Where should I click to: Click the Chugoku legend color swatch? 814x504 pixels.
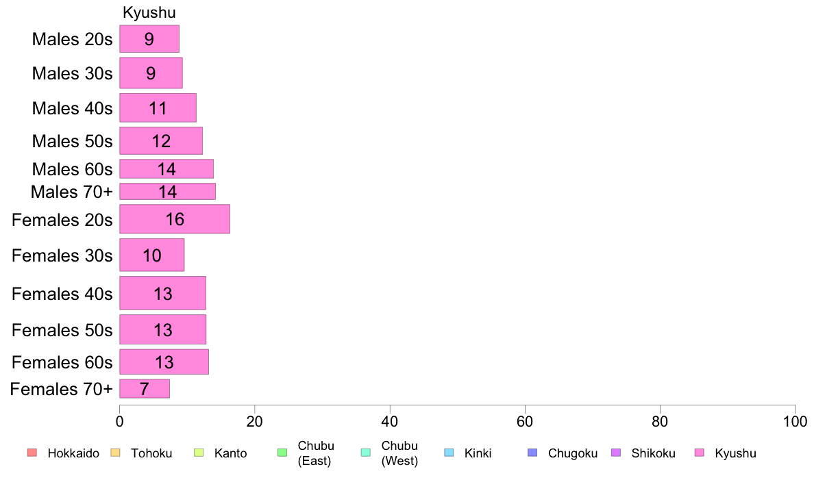(x=532, y=453)
